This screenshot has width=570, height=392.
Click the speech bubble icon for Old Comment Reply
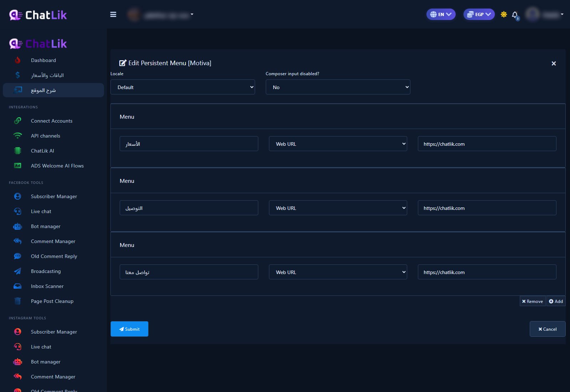(x=17, y=256)
